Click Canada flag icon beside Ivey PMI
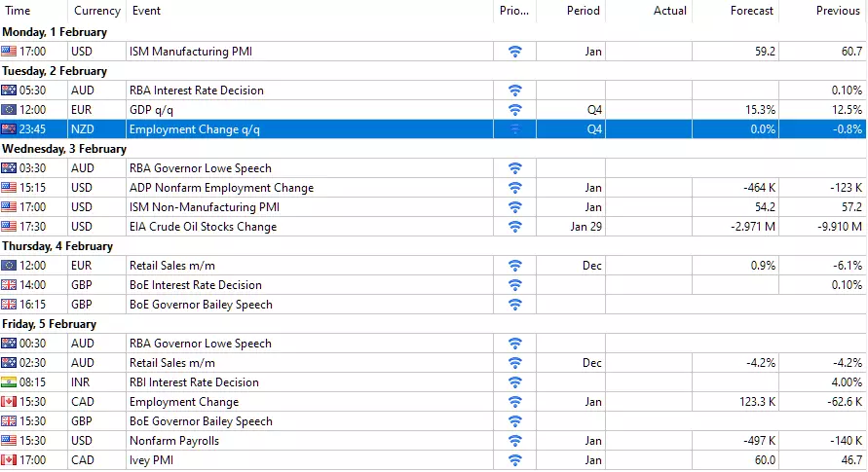 click(x=9, y=460)
